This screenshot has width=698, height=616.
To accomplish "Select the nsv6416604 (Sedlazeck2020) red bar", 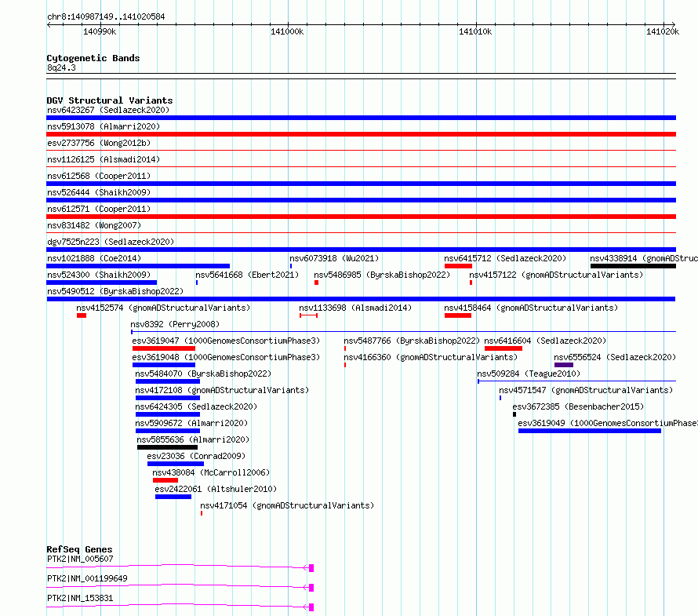I will [504, 348].
